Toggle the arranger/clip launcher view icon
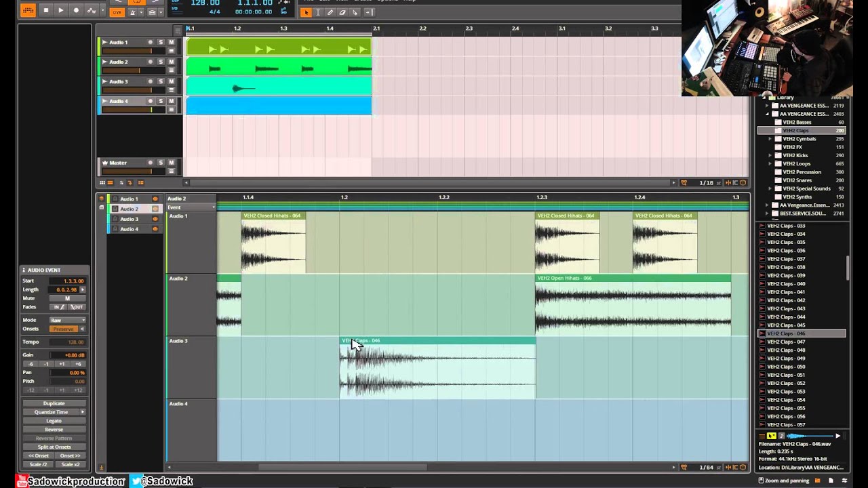 click(x=28, y=10)
